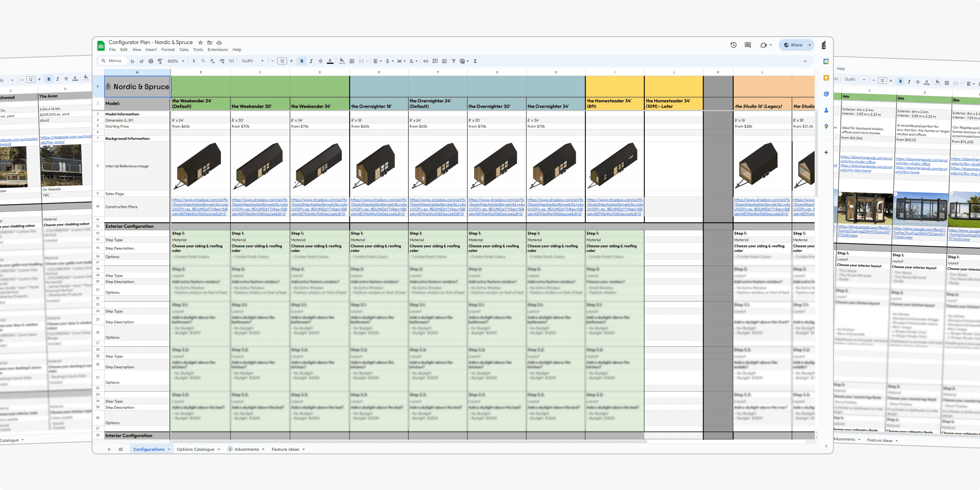This screenshot has width=980, height=490.
Task: Open the File menu
Action: coord(112,50)
